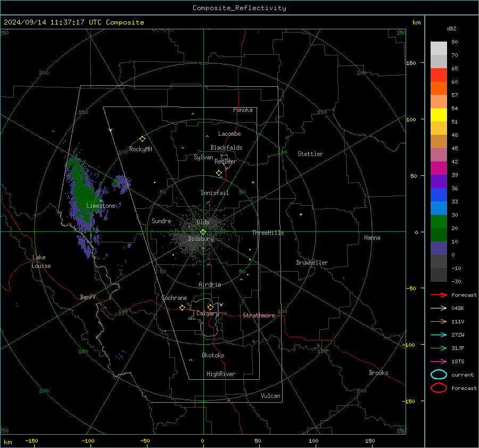Click the 'current' legend label text
479x448 pixels.
tap(462, 375)
